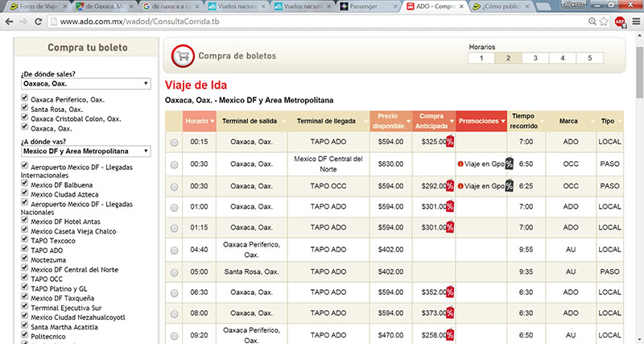Screen dimensions: 644x344
Task: Go to Horarios step 1
Action: coord(481,58)
